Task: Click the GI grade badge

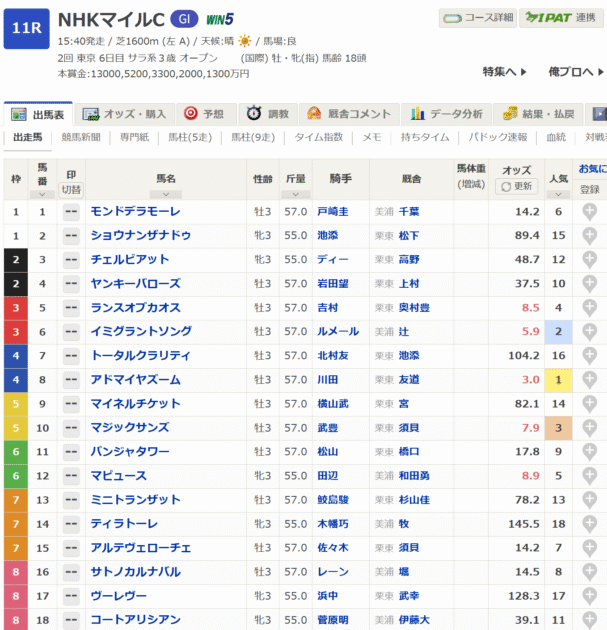Action: 184,19
